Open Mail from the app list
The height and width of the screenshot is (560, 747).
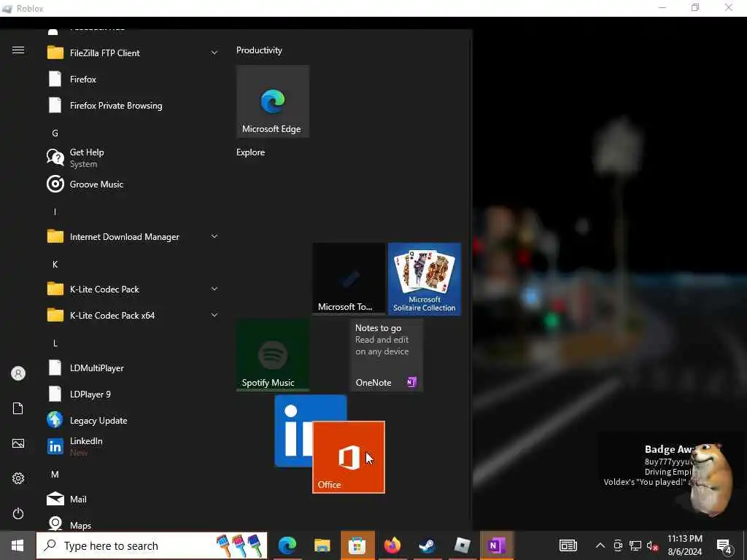click(133, 499)
